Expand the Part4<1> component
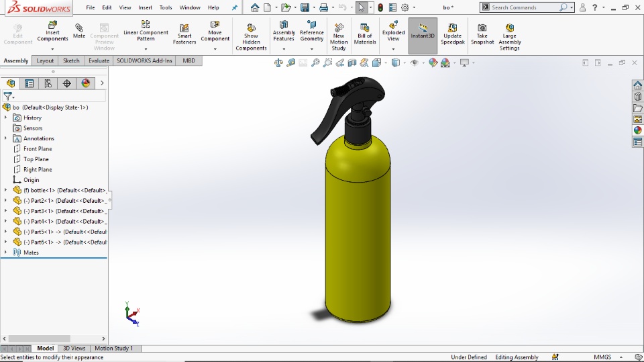The width and height of the screenshot is (644, 362). 5,222
